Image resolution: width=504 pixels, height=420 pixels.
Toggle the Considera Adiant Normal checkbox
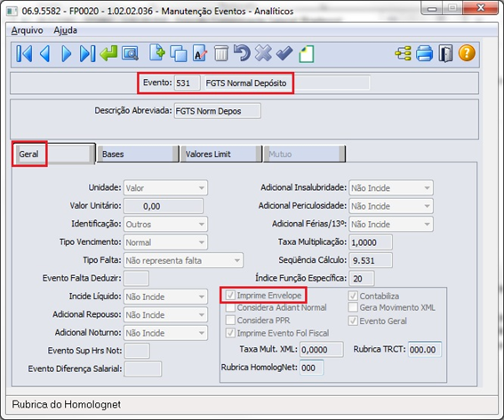tap(230, 307)
